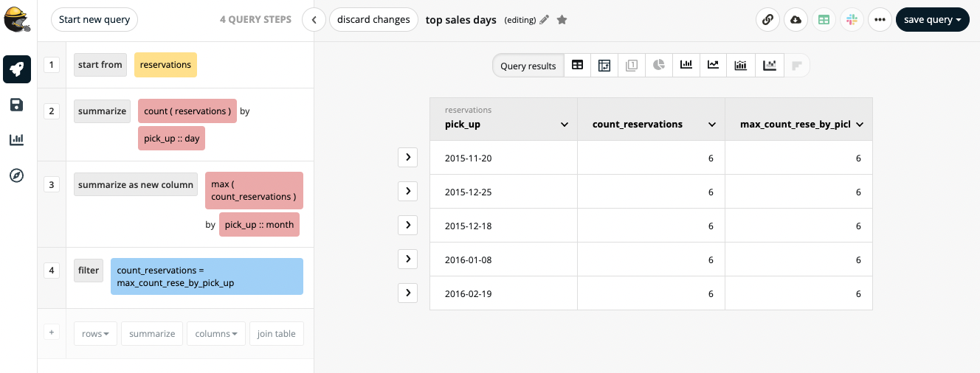Viewport: 980px width, 373px height.
Task: Export to Google Sheets with the green icon
Action: 824,20
